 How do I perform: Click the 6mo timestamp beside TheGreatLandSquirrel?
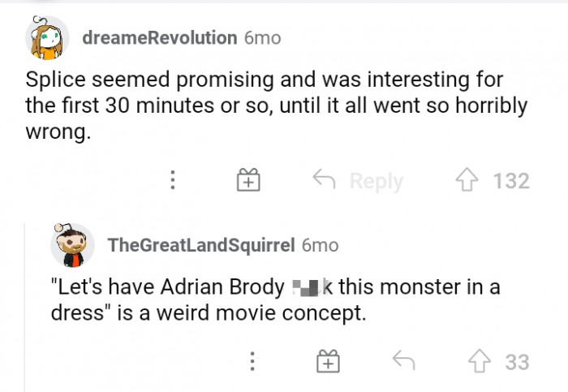pyautogui.click(x=320, y=245)
